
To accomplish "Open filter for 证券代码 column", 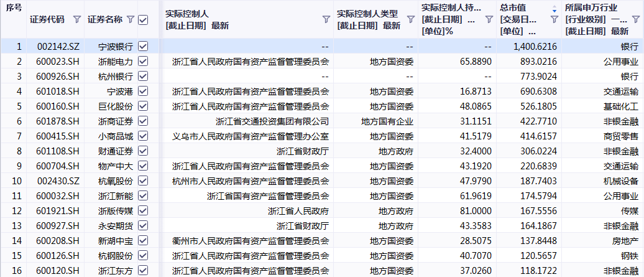I will [x=77, y=19].
